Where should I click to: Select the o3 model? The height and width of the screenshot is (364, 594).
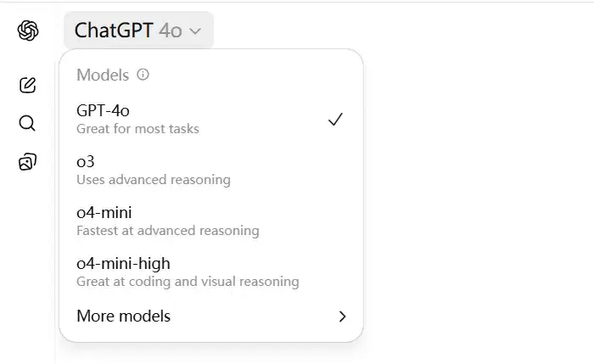(211, 170)
